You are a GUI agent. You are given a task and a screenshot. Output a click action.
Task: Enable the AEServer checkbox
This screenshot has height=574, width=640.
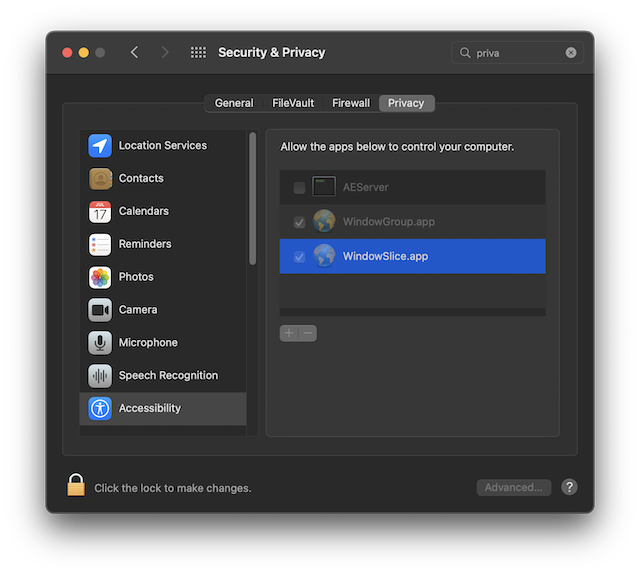(x=300, y=188)
